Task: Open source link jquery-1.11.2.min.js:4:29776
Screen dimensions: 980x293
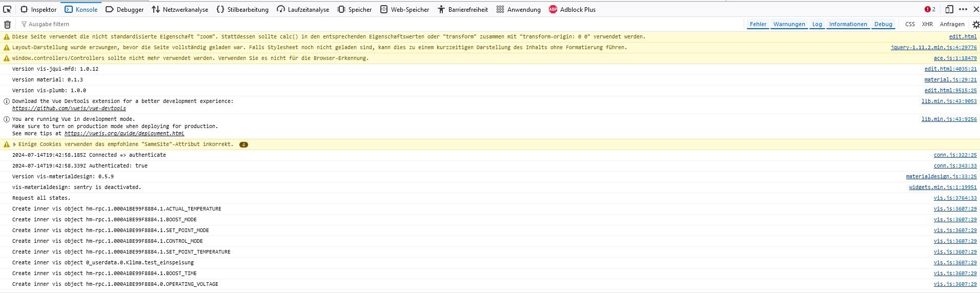Action: click(x=933, y=47)
